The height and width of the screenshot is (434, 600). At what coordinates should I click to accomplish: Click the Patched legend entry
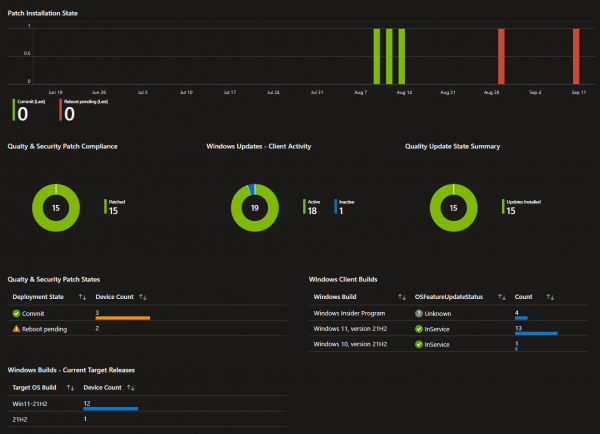[x=115, y=207]
